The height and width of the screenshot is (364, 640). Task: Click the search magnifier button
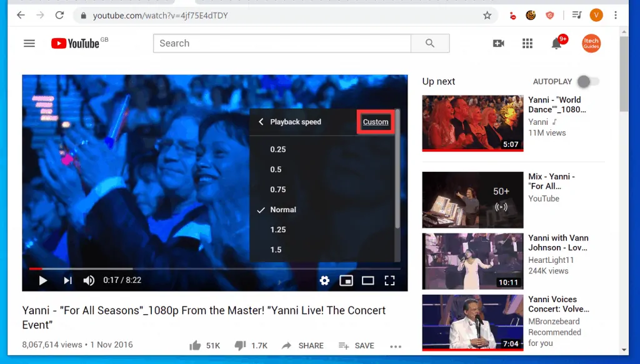[430, 43]
